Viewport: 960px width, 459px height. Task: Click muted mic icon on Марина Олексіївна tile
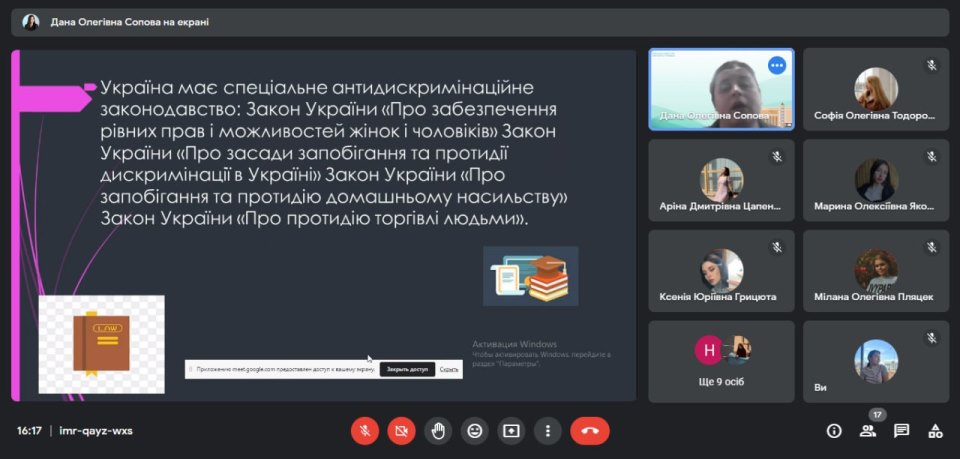pyautogui.click(x=932, y=156)
